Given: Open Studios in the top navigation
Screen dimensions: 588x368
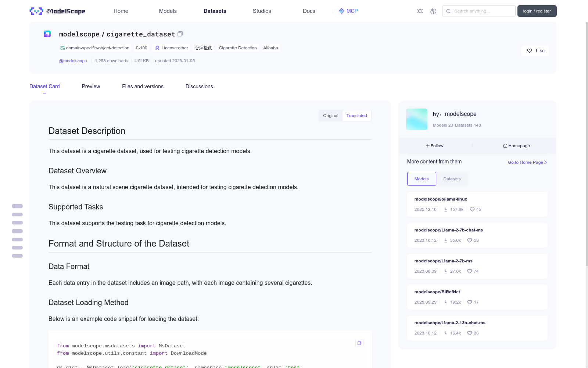Looking at the screenshot, I should (x=262, y=11).
